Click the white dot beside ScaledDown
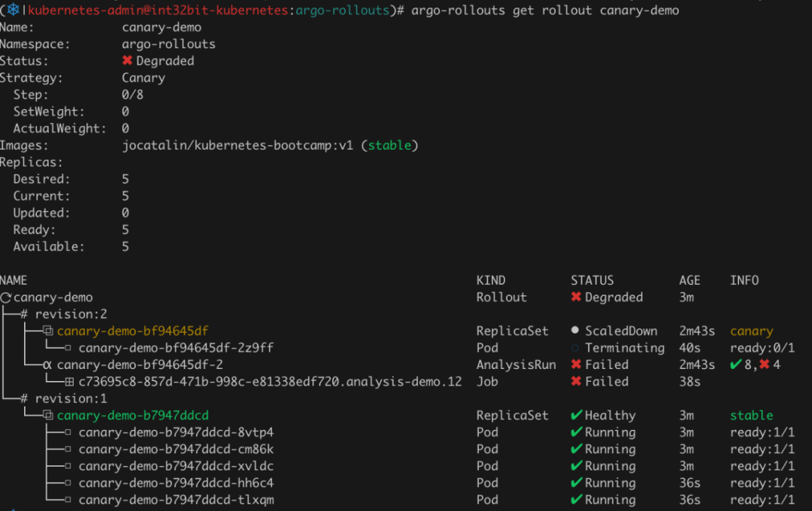Viewport: 812px width, 511px height. click(x=575, y=331)
